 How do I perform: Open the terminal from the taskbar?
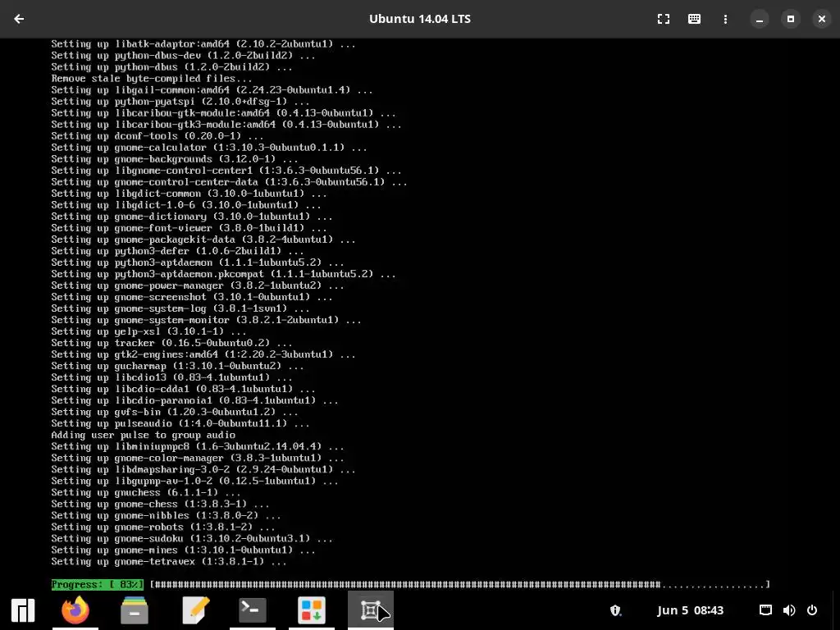coord(253,610)
